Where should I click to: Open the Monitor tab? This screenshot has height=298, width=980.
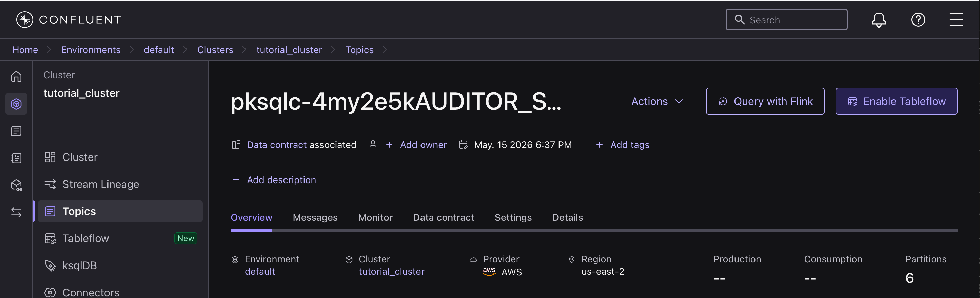(x=375, y=217)
